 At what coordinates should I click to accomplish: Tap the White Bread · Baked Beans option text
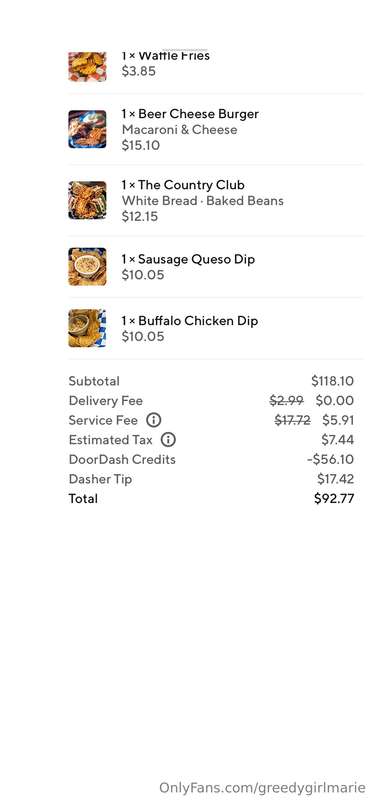[x=203, y=201]
